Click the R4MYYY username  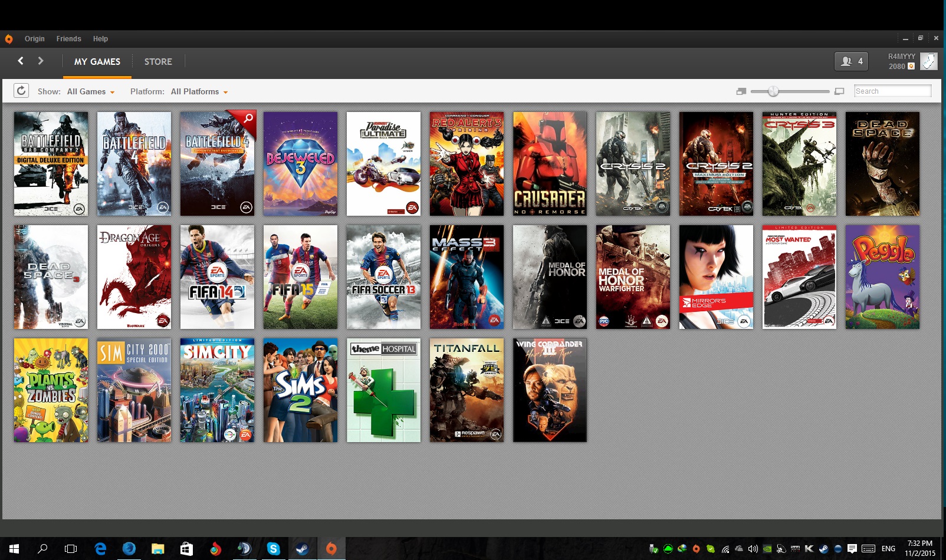902,57
